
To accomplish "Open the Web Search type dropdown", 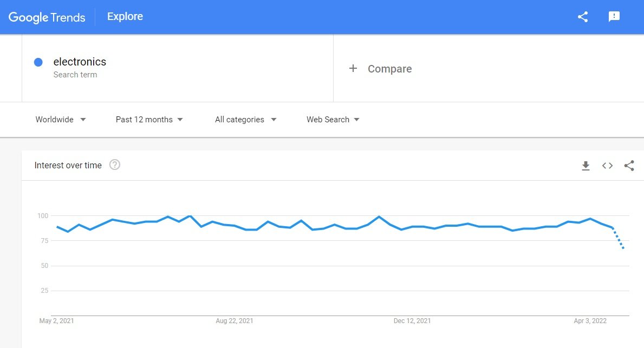I will click(333, 120).
